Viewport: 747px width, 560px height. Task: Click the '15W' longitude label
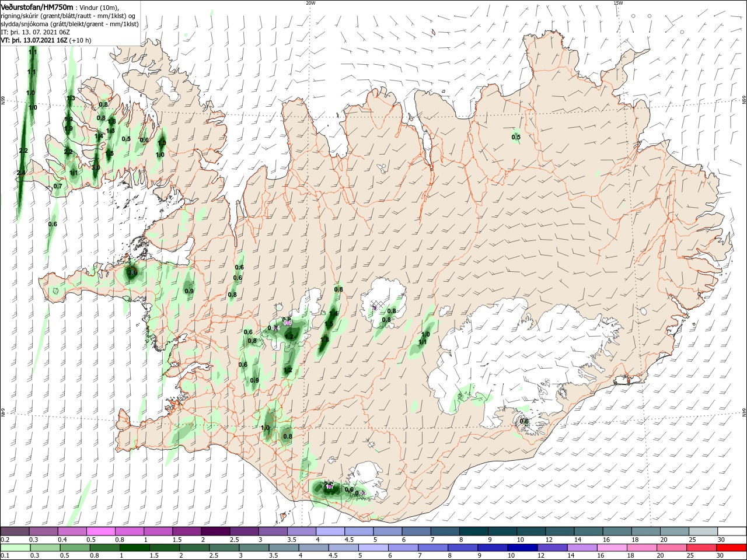pyautogui.click(x=618, y=3)
